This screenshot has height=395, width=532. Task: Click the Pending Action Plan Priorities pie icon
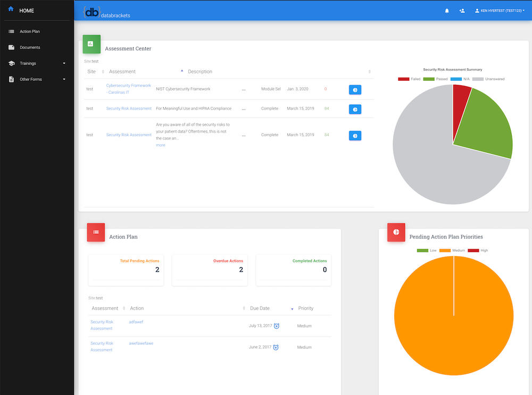point(396,232)
